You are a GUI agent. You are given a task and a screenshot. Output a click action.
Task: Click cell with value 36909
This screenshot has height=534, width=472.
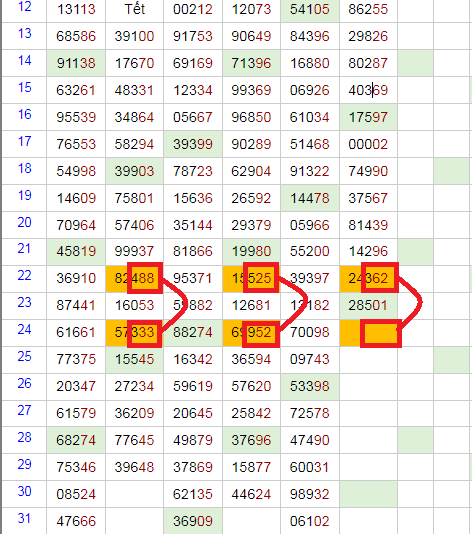click(x=193, y=521)
